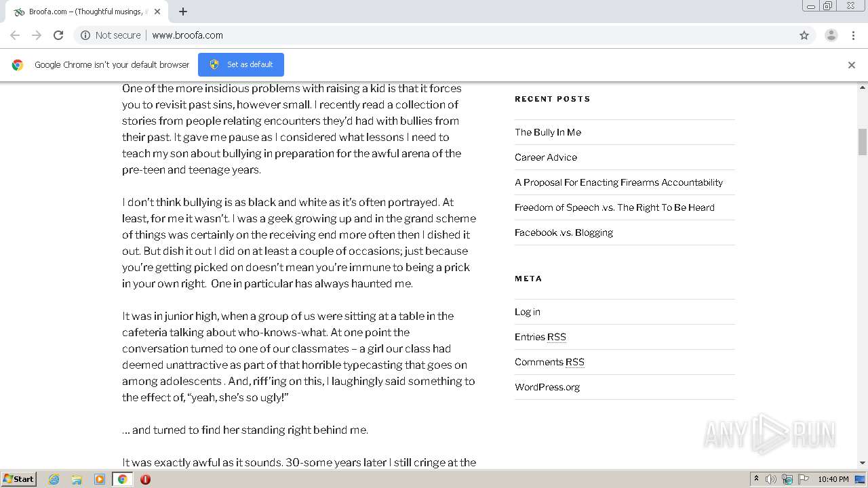The width and height of the screenshot is (868, 488).
Task: Click the Chrome taskbar icon
Action: pos(123,479)
